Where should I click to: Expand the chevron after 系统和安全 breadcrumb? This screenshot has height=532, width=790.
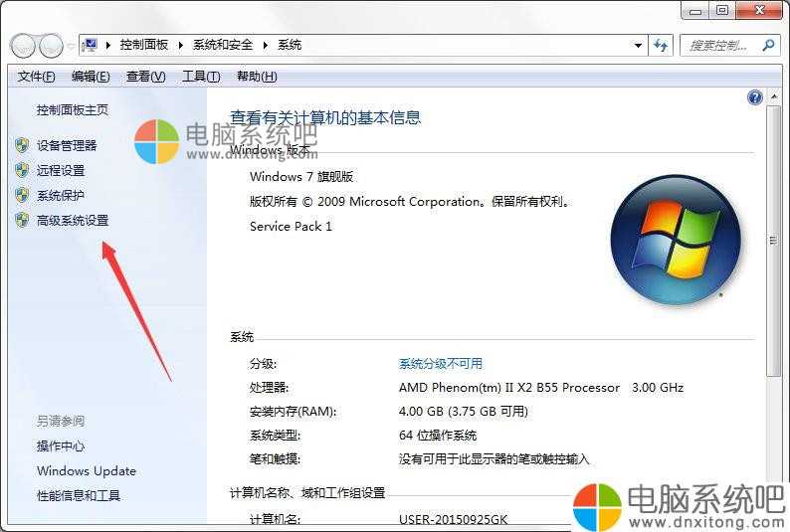[265, 45]
